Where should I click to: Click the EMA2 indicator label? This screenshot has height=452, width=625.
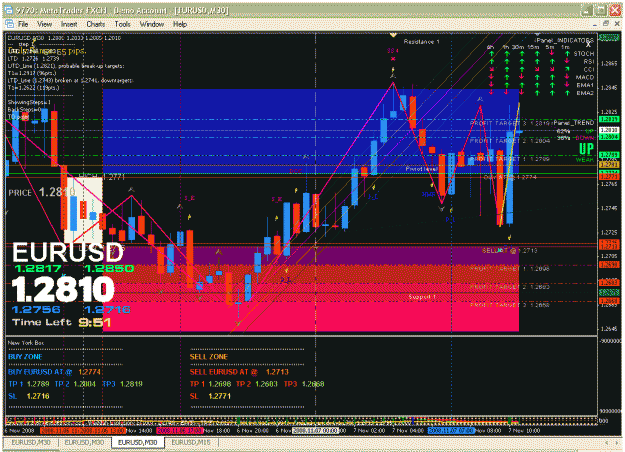585,93
